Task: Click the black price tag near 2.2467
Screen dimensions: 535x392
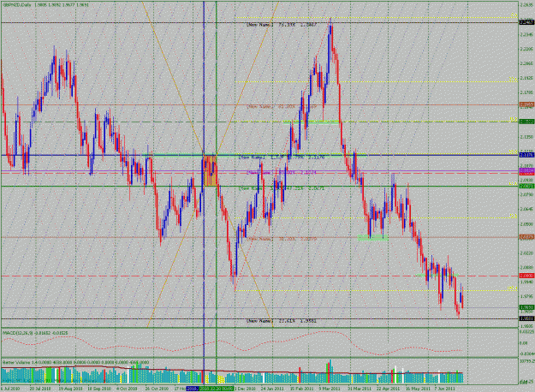Action: coord(526,22)
